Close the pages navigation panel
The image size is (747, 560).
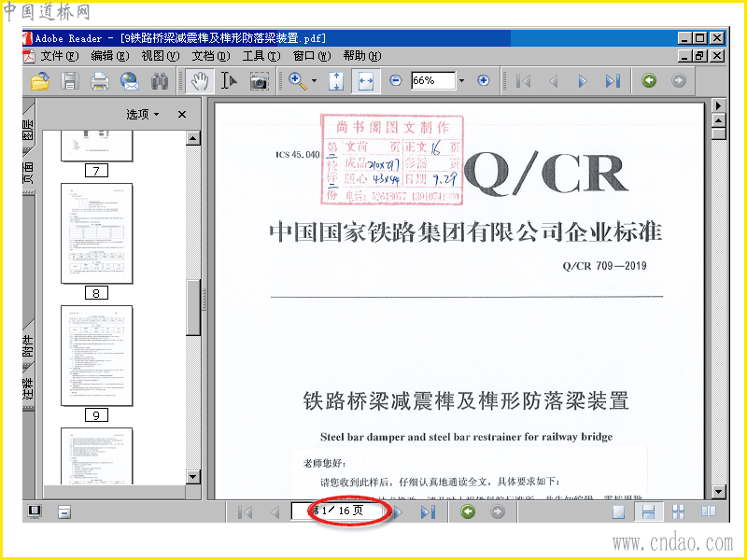point(182,114)
